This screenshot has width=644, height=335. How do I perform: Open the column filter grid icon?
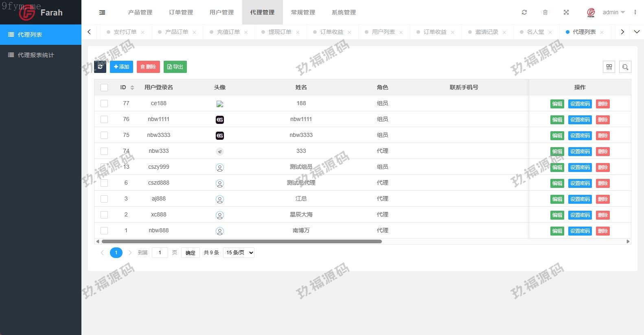609,67
